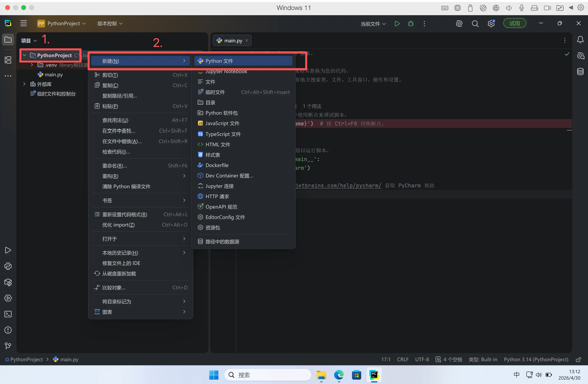The image size is (588, 384).
Task: Open the Database tool window
Action: (x=580, y=72)
